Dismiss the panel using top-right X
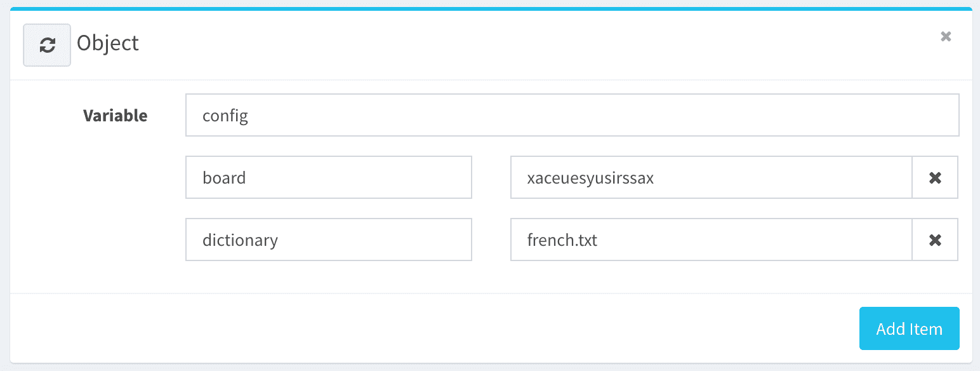980x371 pixels. click(946, 37)
